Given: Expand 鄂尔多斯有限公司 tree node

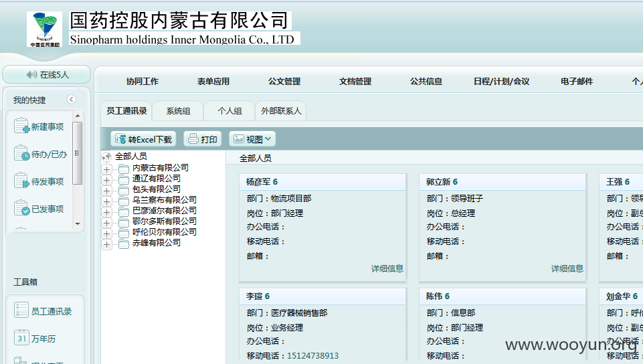Looking at the screenshot, I should click(106, 223).
